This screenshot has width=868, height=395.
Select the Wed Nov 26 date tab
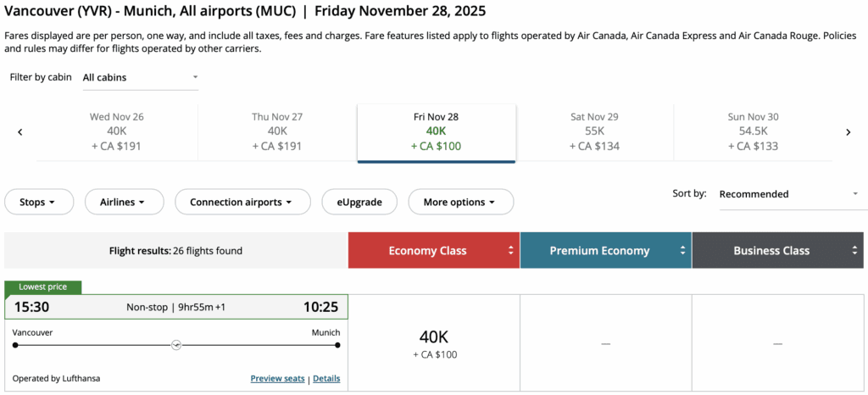point(117,131)
